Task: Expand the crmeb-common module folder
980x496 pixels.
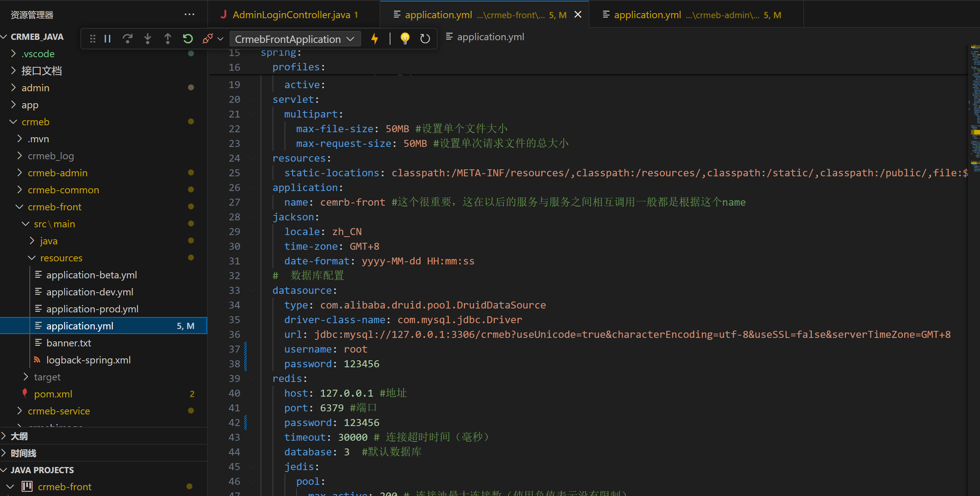Action: pyautogui.click(x=20, y=189)
